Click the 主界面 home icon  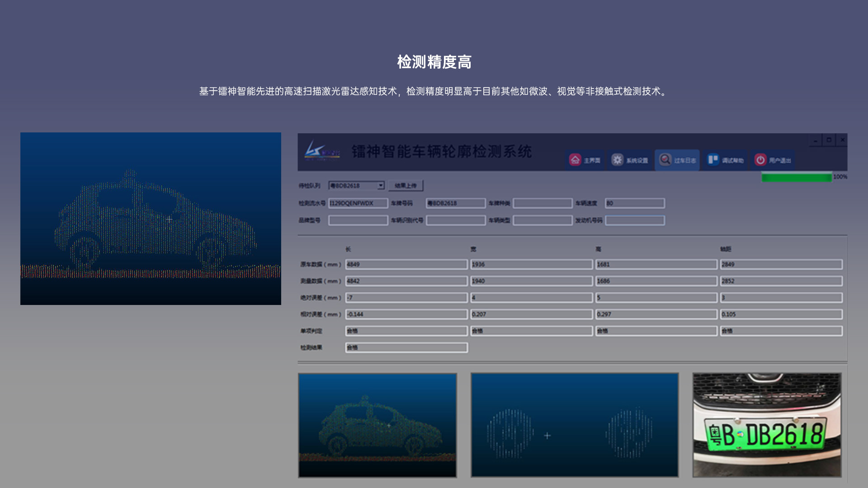(575, 160)
